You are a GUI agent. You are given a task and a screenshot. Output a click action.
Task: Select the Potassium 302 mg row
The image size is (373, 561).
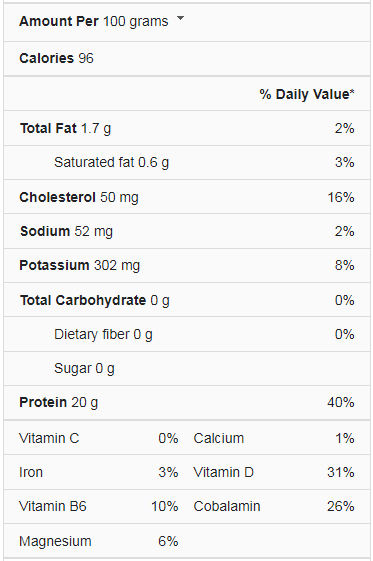[187, 265]
